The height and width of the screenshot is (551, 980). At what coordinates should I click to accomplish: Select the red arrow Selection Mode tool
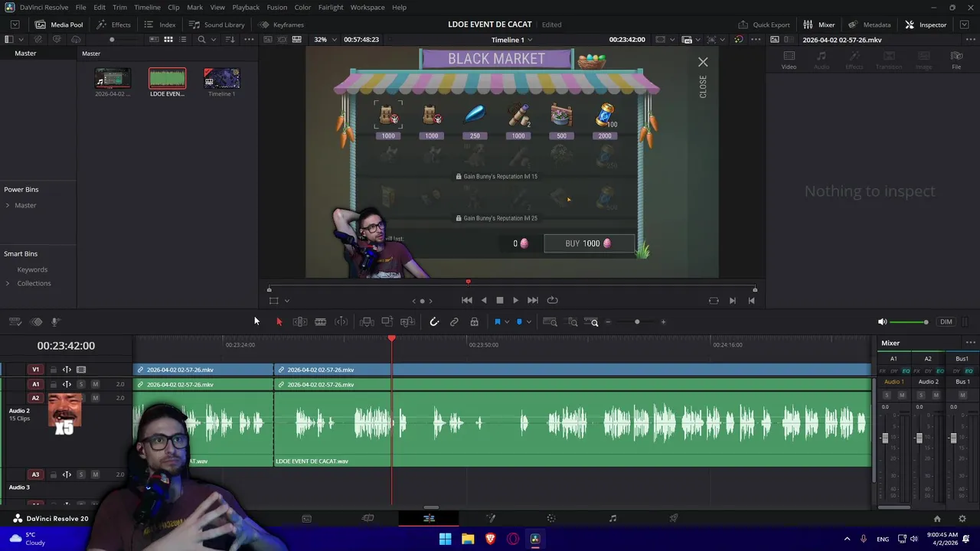pos(279,322)
